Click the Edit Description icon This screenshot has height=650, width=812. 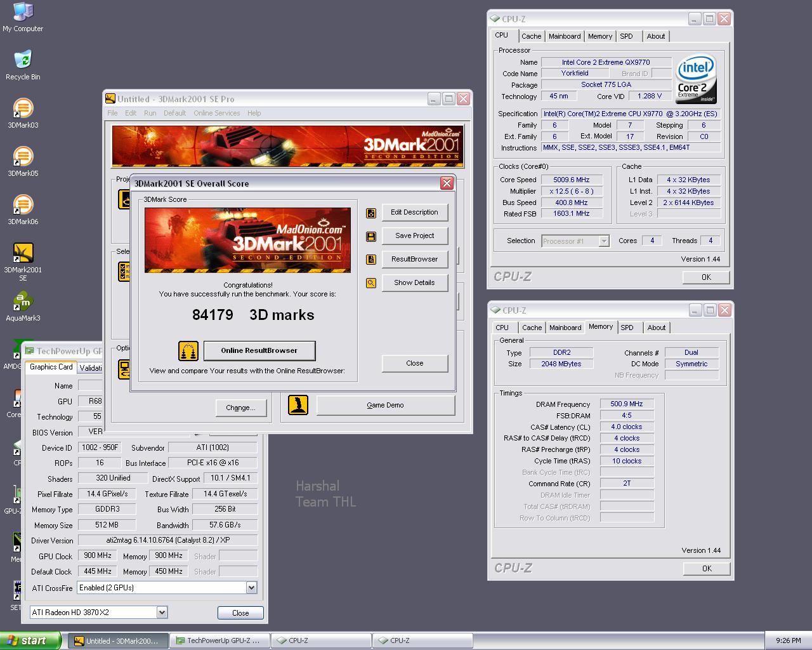click(371, 213)
